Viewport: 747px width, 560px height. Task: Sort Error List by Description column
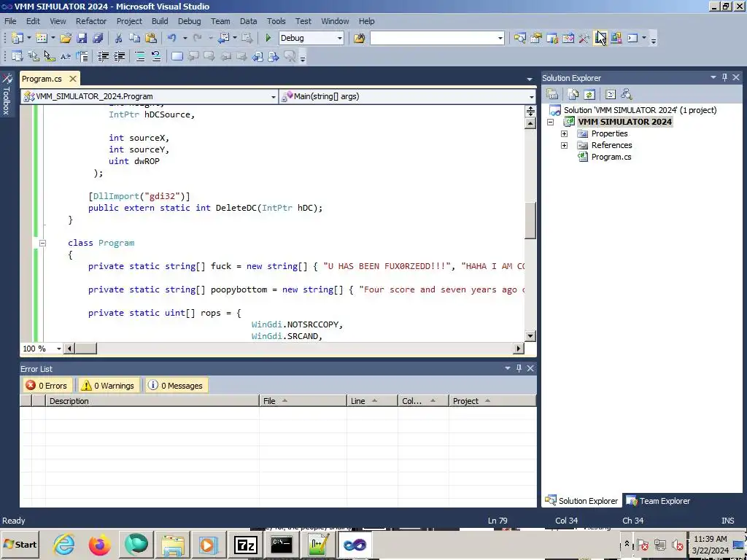[x=152, y=401]
